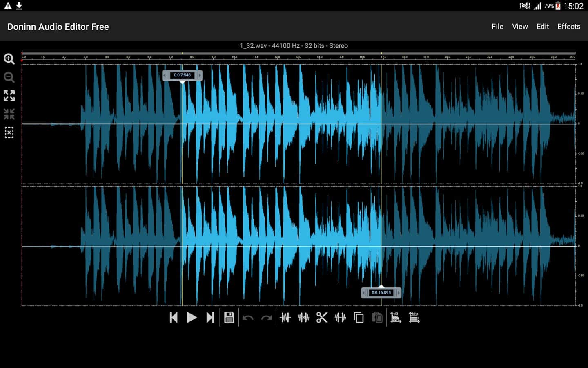This screenshot has width=588, height=368.
Task: Click the expand arrows fit view icon
Action: 9,96
